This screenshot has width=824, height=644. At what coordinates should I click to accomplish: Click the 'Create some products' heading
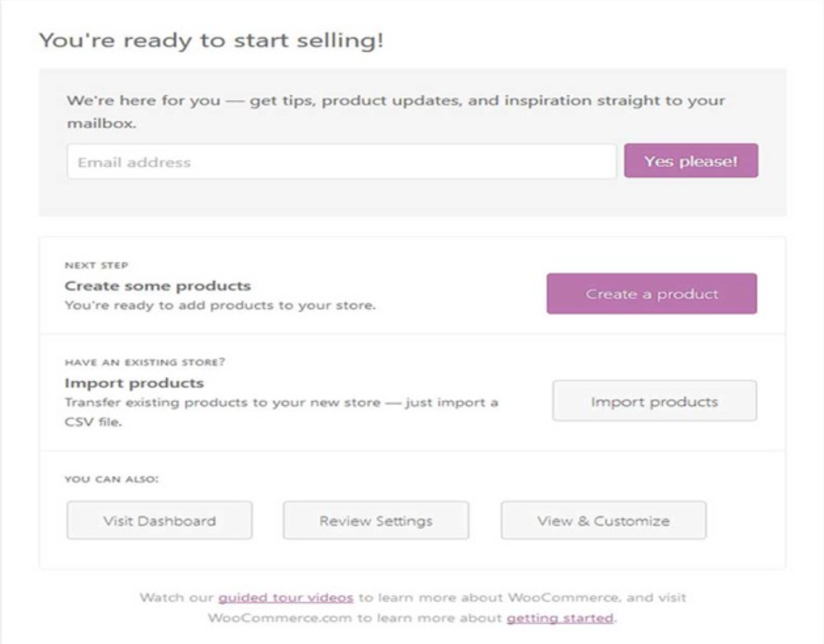[x=158, y=286]
